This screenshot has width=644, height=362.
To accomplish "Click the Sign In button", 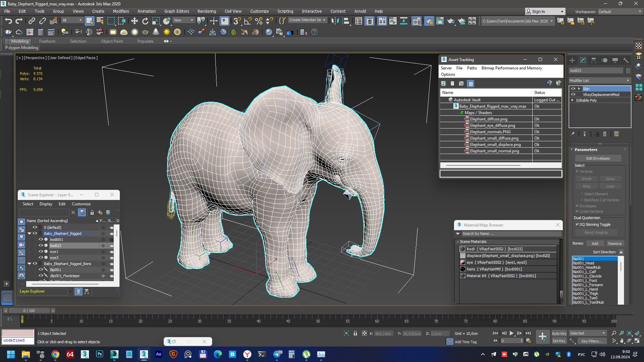I will click(x=545, y=12).
